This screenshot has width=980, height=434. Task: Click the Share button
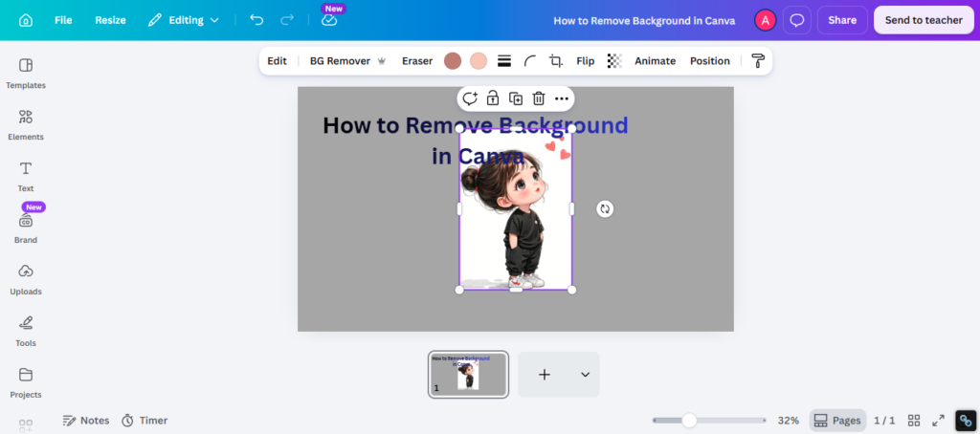pyautogui.click(x=842, y=20)
